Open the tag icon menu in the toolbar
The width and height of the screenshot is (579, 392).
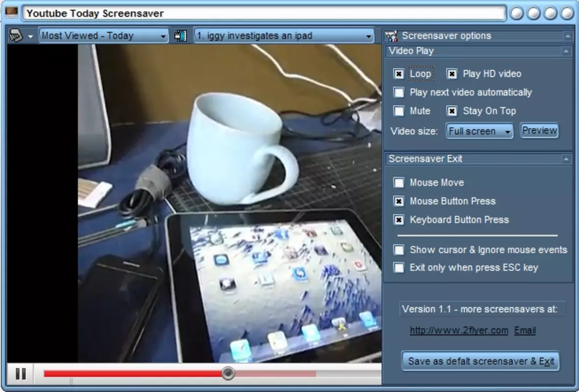point(16,36)
